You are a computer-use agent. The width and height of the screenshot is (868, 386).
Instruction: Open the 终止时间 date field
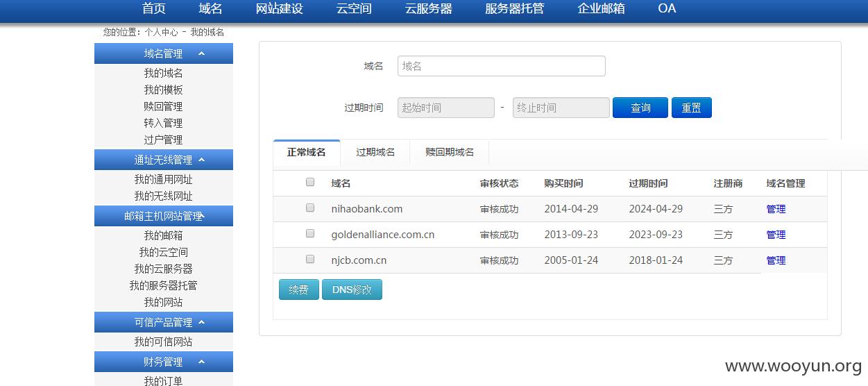point(561,108)
